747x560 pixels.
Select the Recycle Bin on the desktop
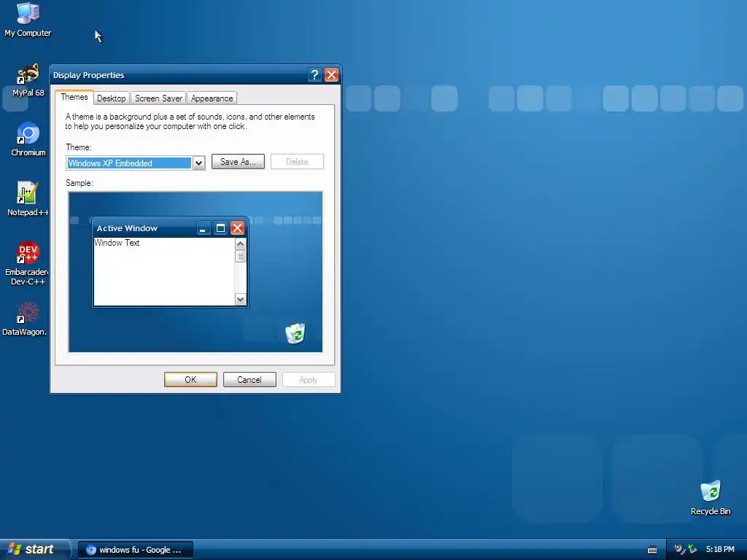pyautogui.click(x=711, y=498)
